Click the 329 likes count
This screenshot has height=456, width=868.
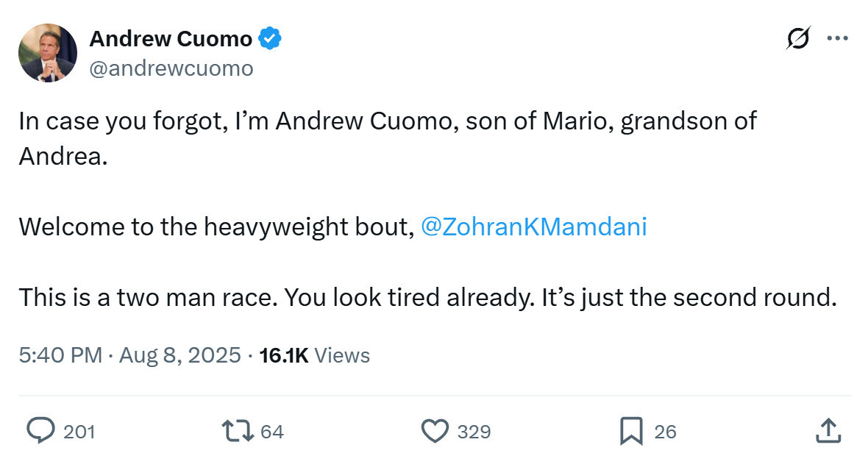tap(474, 432)
